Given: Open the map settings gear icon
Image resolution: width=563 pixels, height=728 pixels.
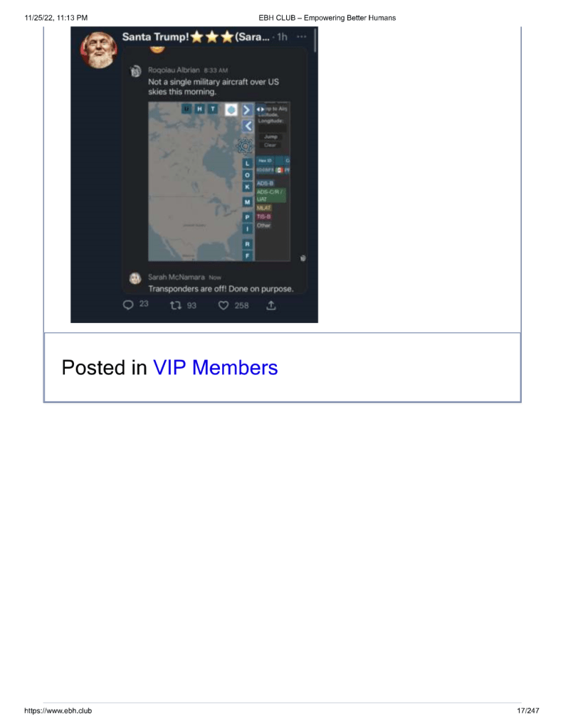Looking at the screenshot, I should [245, 146].
